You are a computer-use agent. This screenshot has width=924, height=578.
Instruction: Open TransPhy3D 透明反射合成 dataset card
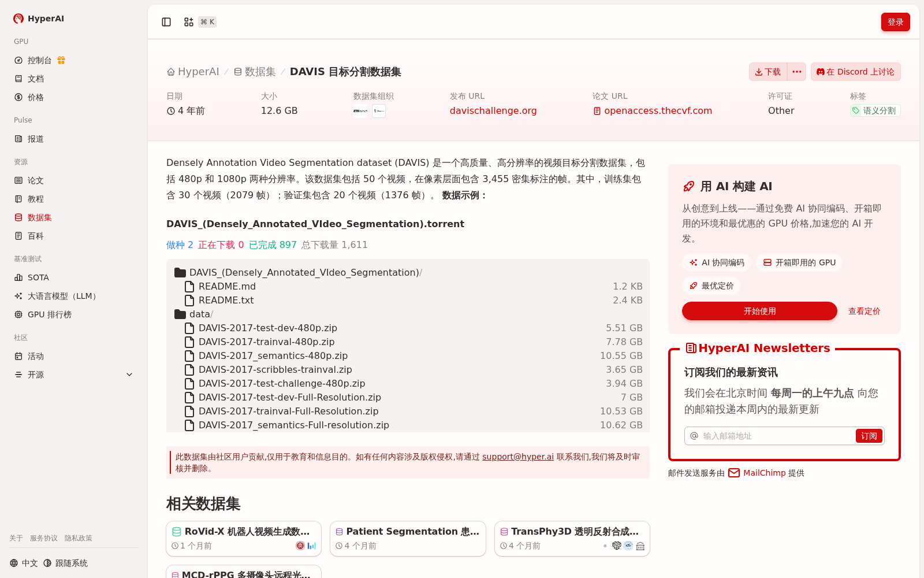click(x=572, y=539)
